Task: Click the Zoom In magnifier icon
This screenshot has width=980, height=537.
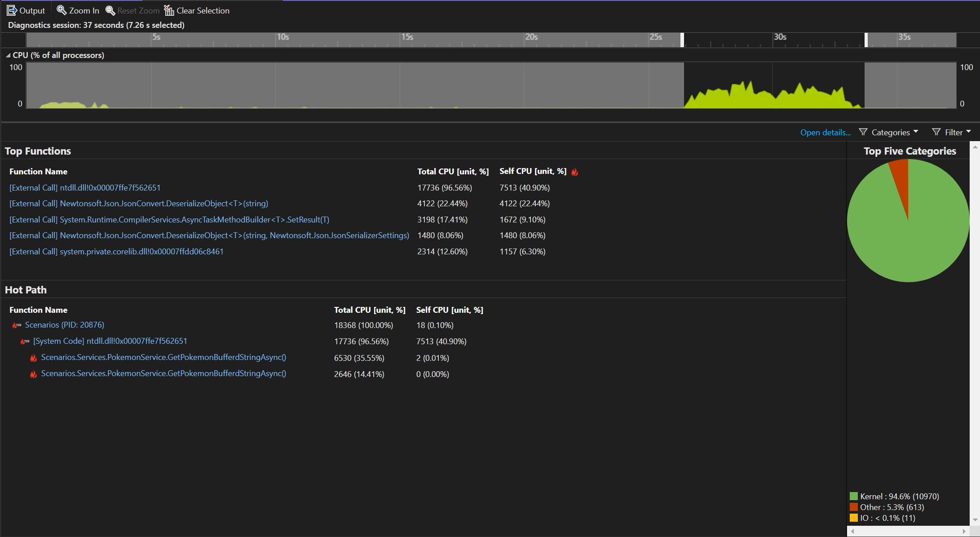Action: tap(62, 10)
